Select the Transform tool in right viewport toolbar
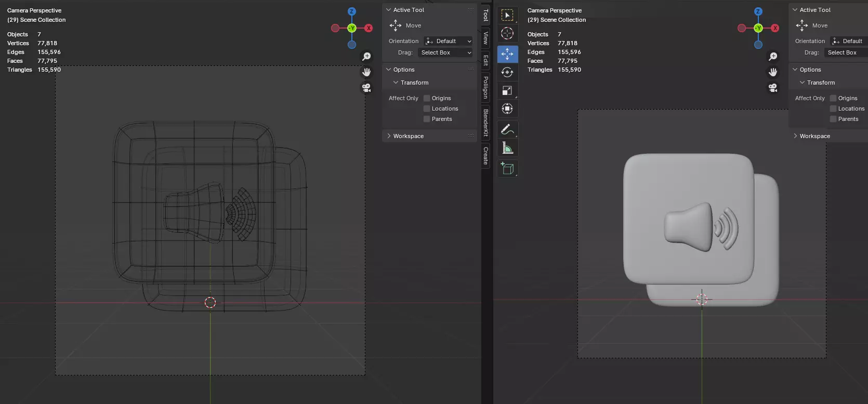 pyautogui.click(x=507, y=109)
